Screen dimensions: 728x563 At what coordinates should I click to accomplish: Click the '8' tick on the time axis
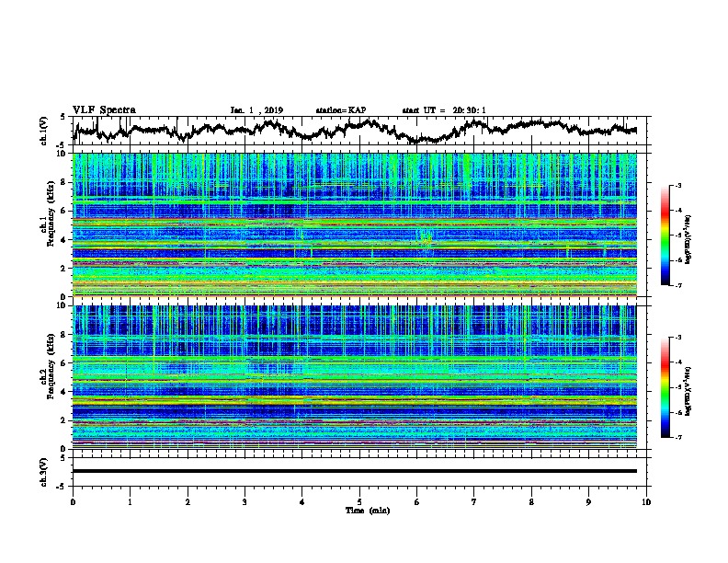pyautogui.click(x=531, y=501)
